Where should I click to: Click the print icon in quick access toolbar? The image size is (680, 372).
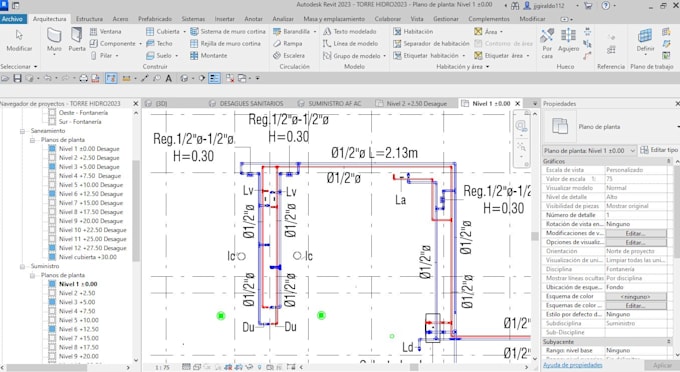click(84, 78)
